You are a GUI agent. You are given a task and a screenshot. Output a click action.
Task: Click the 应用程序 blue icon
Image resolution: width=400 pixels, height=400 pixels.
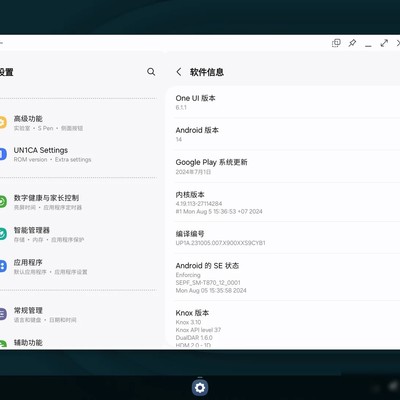[2, 266]
